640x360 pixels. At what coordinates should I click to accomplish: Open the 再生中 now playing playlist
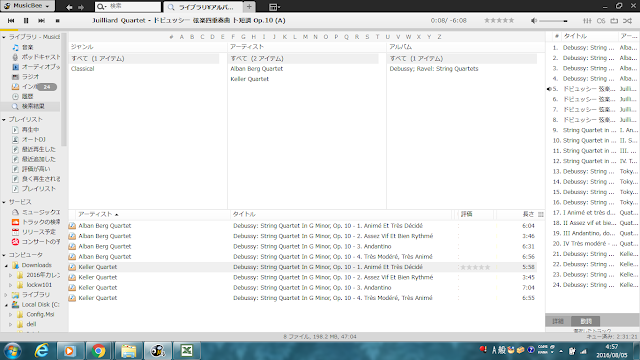(26, 129)
